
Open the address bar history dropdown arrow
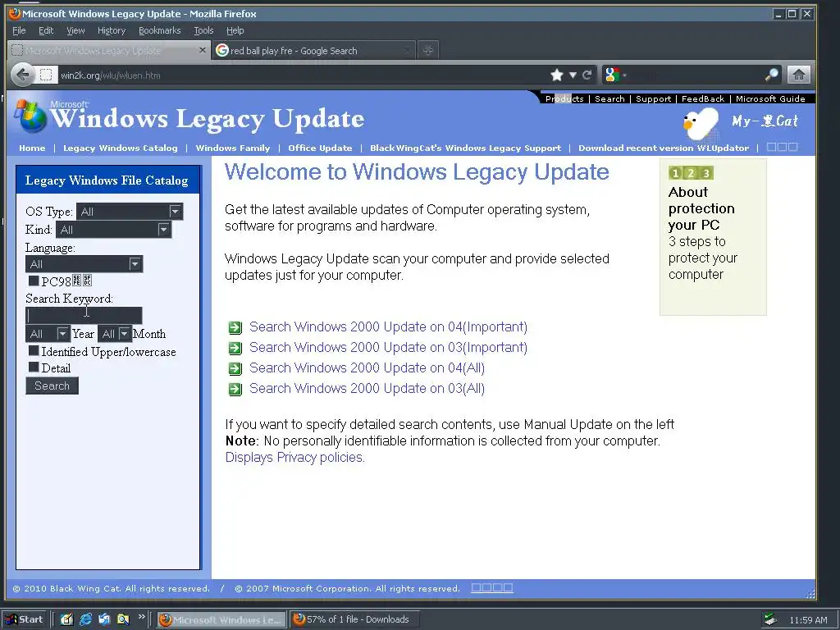click(573, 75)
